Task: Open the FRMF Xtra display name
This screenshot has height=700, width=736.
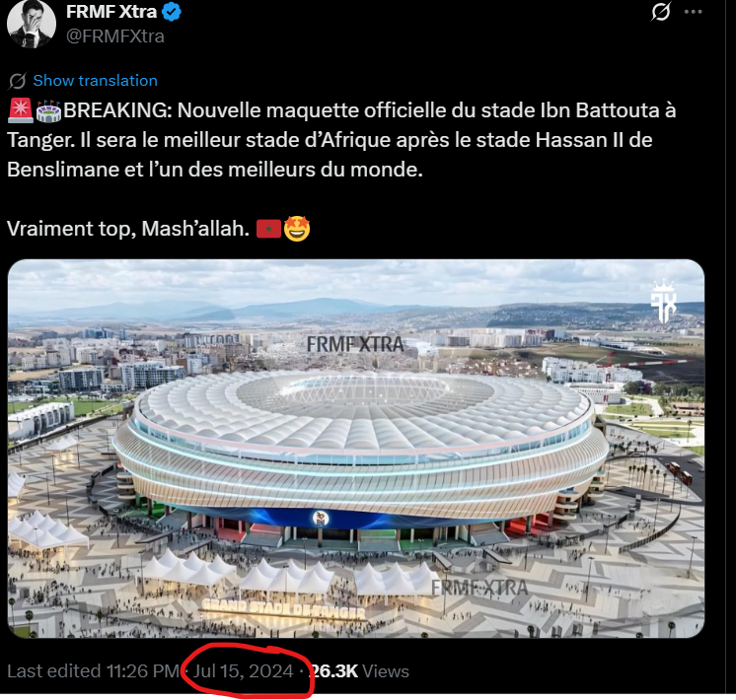Action: pos(110,13)
